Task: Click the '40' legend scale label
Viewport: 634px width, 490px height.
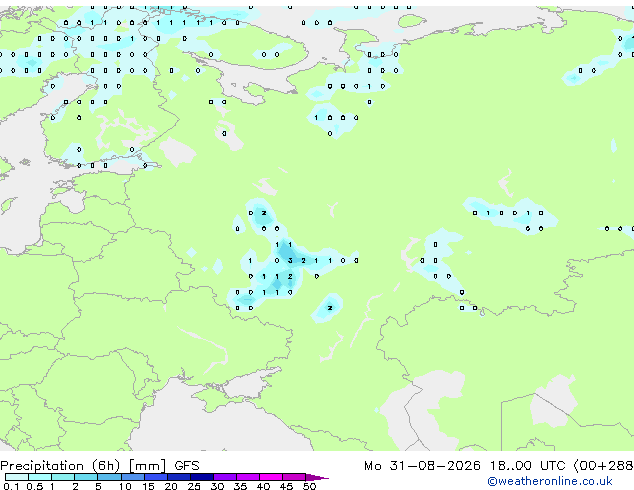Action: tap(263, 486)
